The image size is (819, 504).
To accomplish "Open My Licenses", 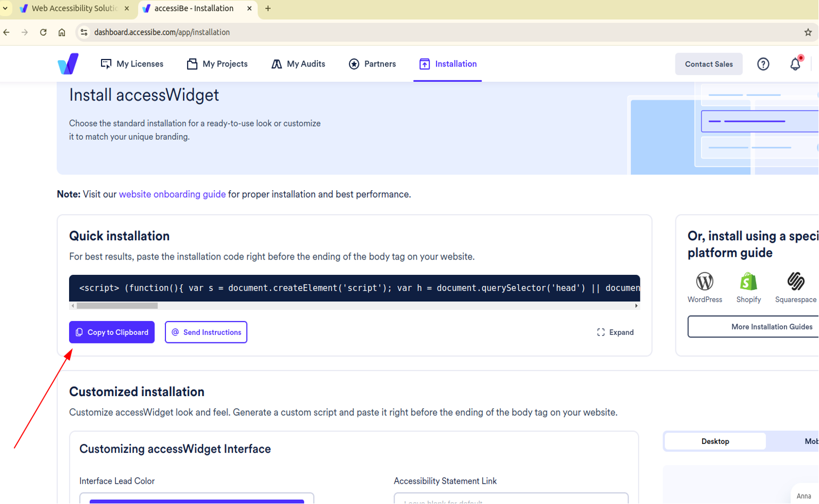I will 132,64.
